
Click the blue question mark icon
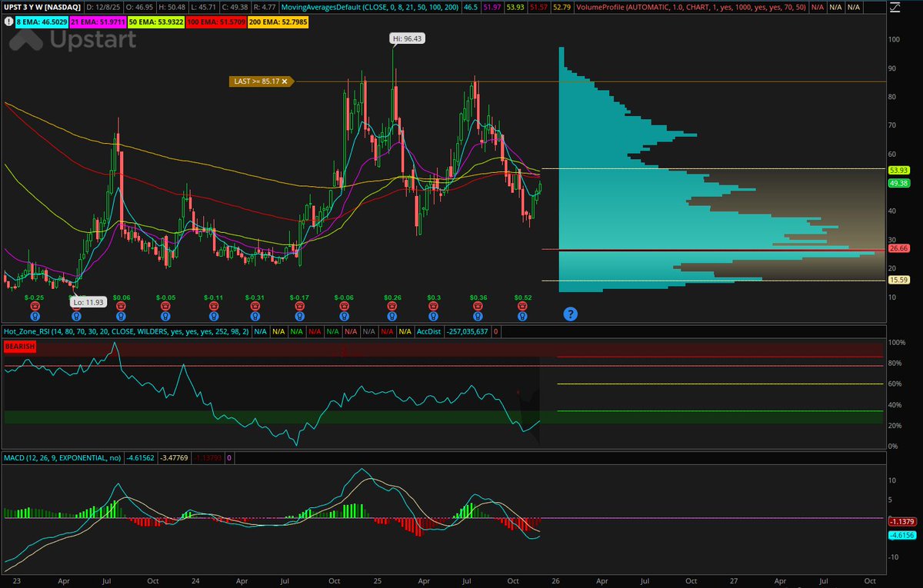pyautogui.click(x=570, y=313)
